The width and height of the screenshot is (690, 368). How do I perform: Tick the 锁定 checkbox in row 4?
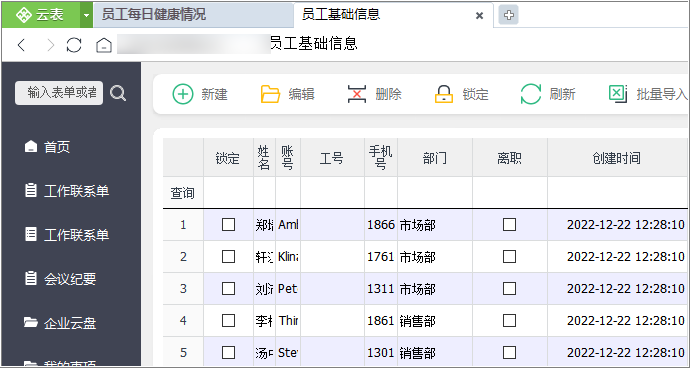pos(228,320)
